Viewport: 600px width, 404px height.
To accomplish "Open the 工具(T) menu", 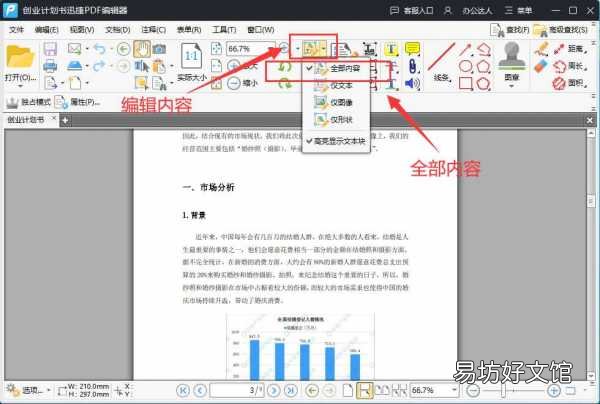I will coord(224,29).
